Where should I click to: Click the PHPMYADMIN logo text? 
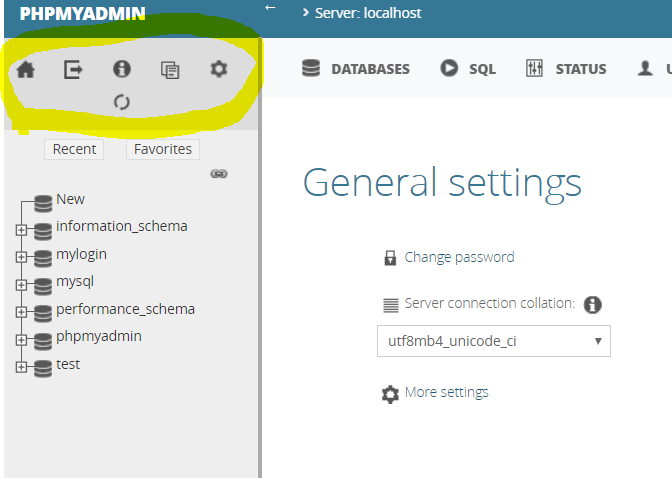[82, 14]
